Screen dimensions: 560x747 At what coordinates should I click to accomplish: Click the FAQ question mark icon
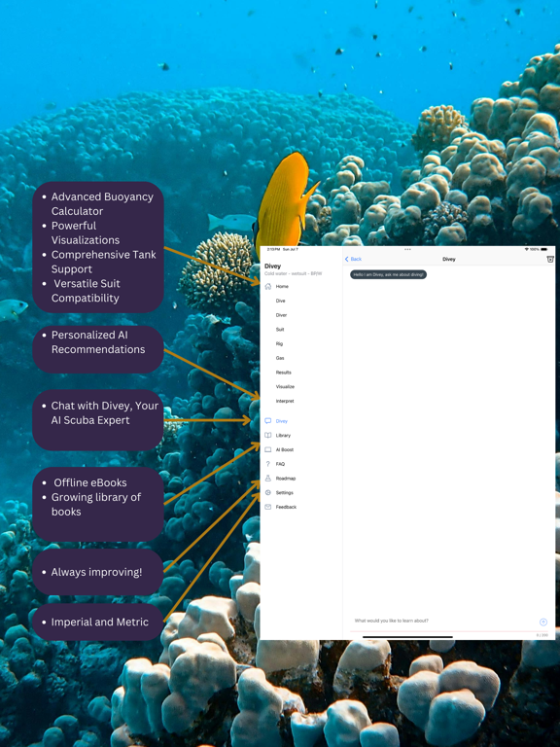[268, 464]
